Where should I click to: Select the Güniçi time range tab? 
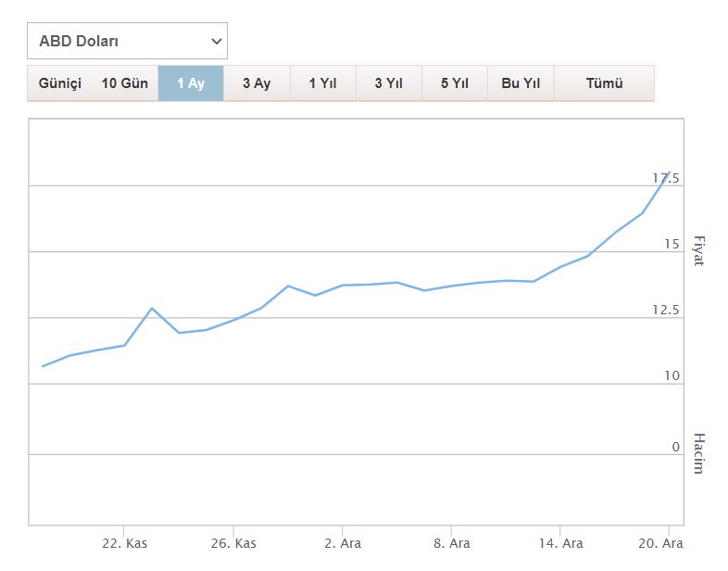pos(60,83)
